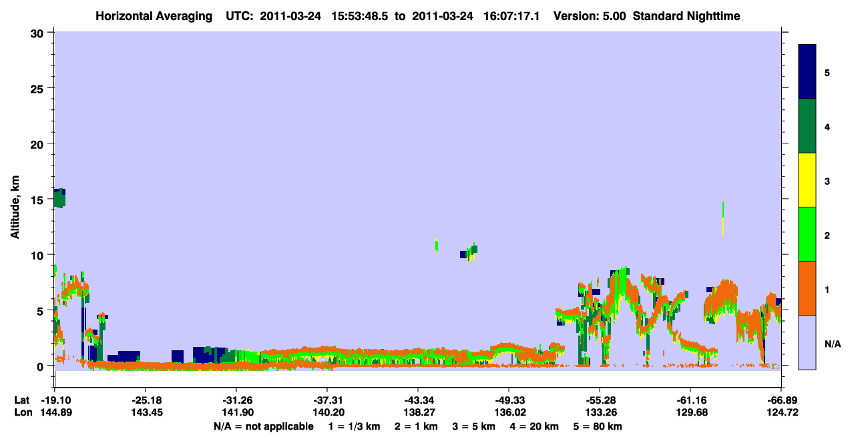Click the color bar label '5'

(x=827, y=72)
